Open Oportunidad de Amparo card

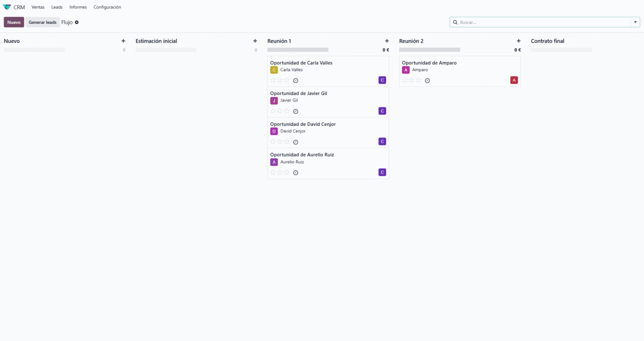[x=460, y=71]
